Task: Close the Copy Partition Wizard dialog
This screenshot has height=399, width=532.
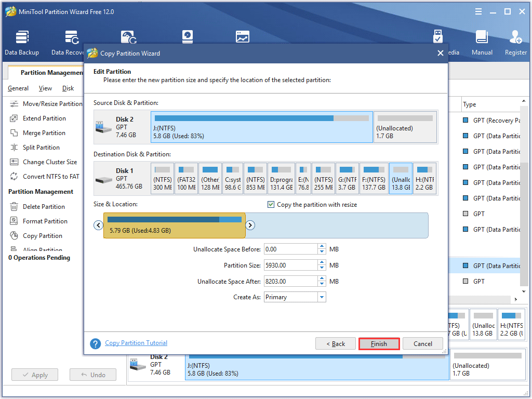Action: 441,54
